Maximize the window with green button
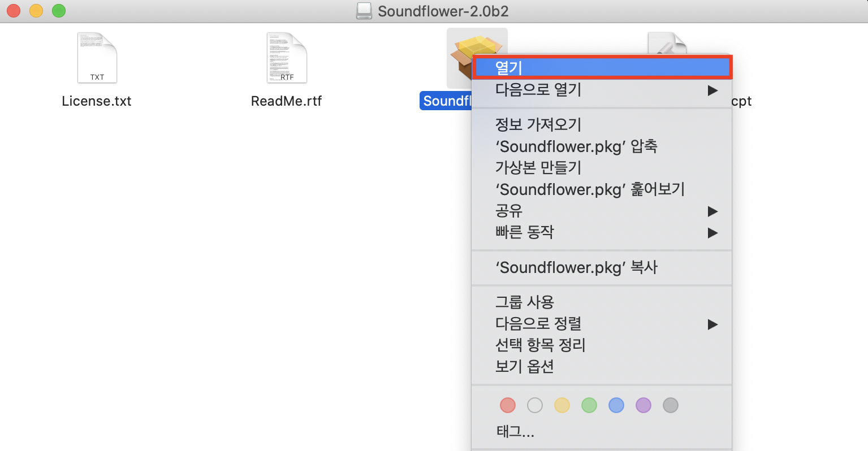 coord(59,10)
